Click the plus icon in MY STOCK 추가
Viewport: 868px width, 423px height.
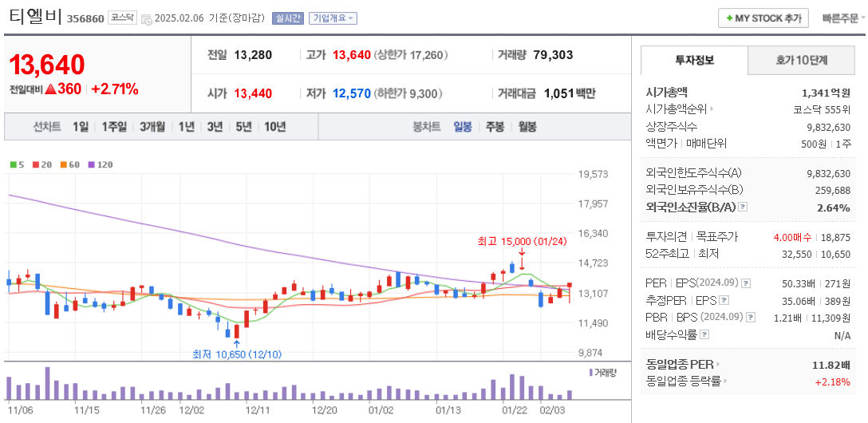click(730, 18)
